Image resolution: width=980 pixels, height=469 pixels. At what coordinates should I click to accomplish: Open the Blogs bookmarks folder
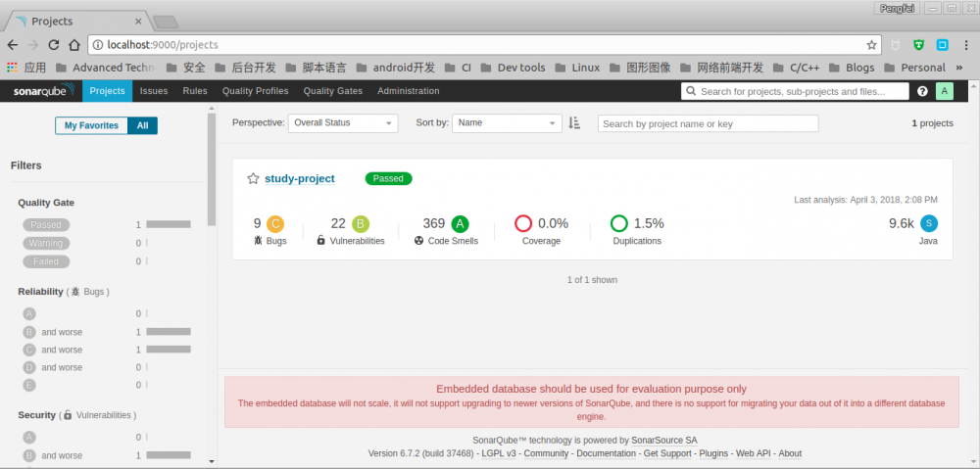tap(853, 68)
